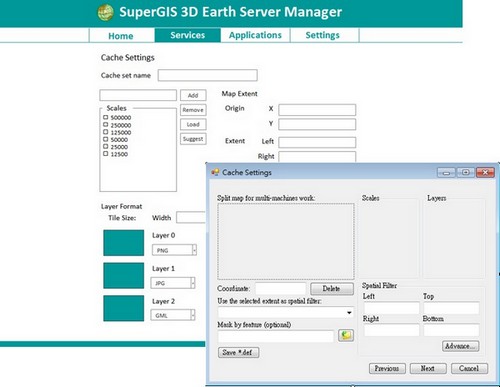Click the Extent Right input field
Screen dimensions: 500x387
click(x=317, y=157)
